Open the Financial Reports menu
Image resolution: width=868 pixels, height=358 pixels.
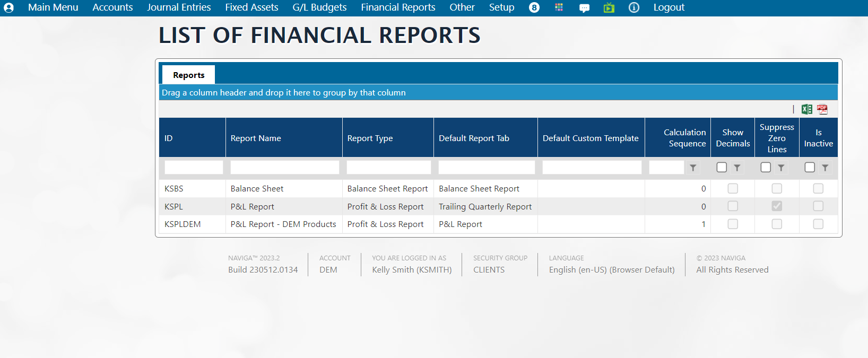tap(398, 7)
